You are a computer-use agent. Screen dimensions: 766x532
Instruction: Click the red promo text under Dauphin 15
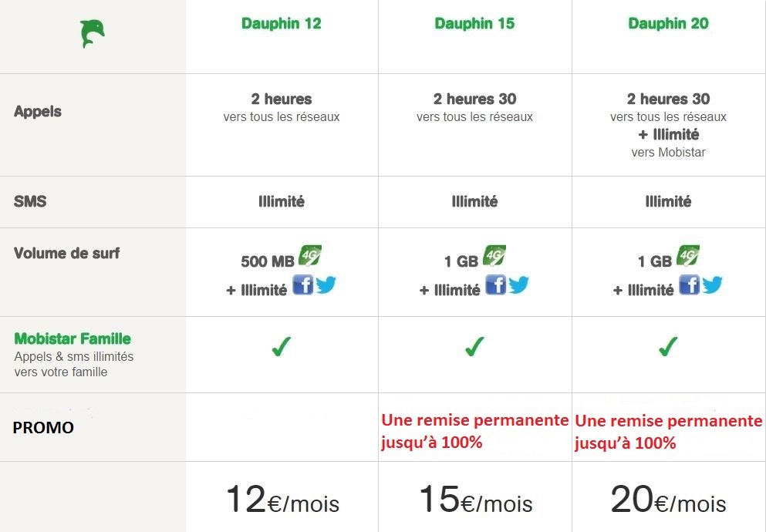[x=474, y=431]
